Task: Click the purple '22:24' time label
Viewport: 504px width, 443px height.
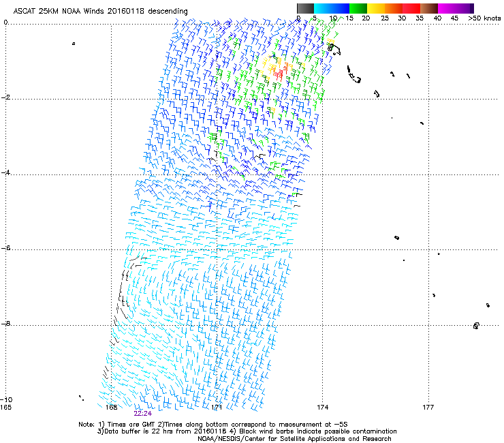Action: (x=143, y=414)
